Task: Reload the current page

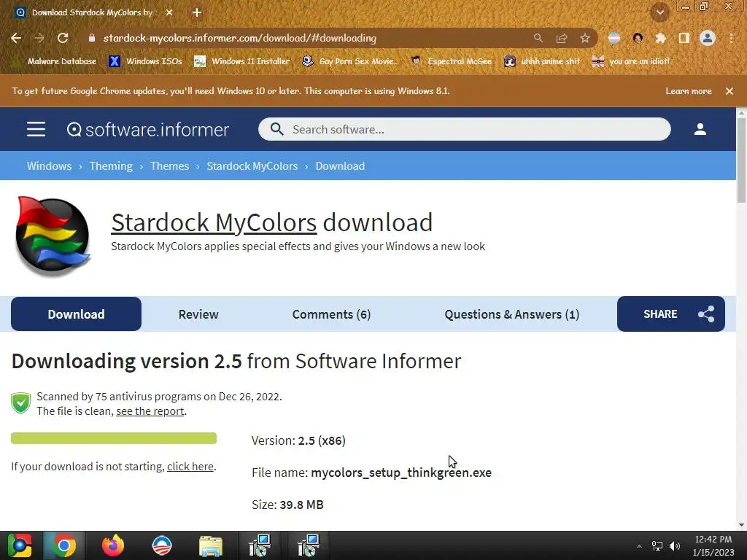Action: pos(63,38)
